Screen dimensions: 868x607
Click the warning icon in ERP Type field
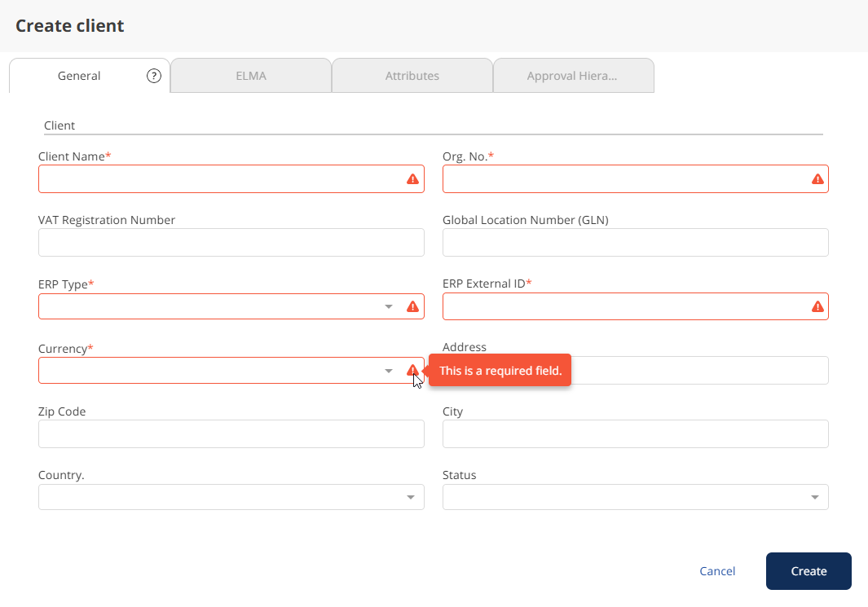coord(412,306)
